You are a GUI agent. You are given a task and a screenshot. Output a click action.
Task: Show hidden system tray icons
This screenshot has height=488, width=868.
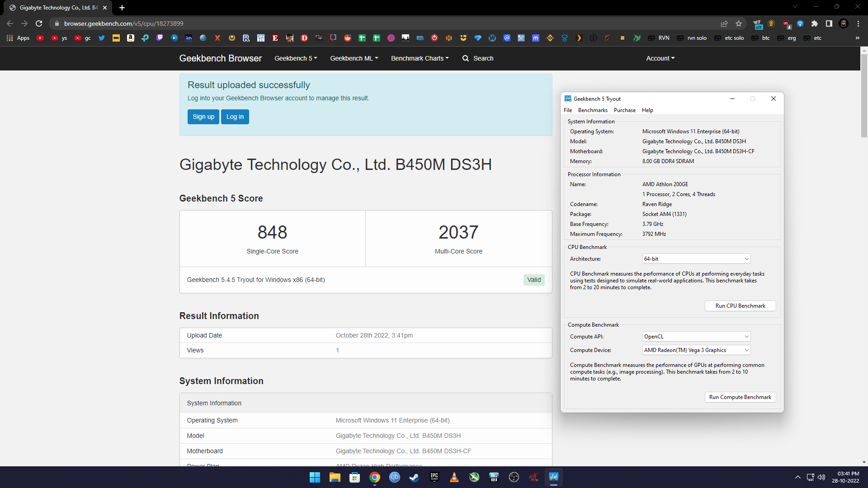[x=798, y=477]
